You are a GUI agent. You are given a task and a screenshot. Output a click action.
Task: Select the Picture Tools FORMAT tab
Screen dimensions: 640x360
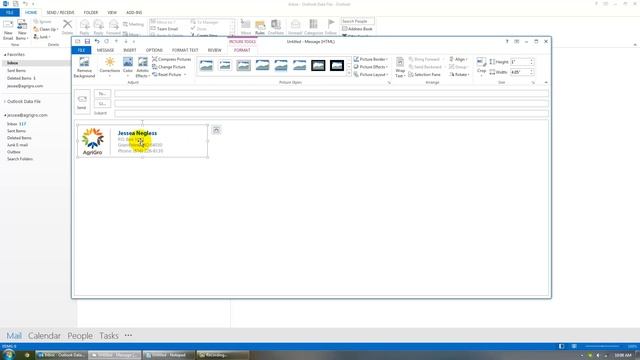(242, 50)
